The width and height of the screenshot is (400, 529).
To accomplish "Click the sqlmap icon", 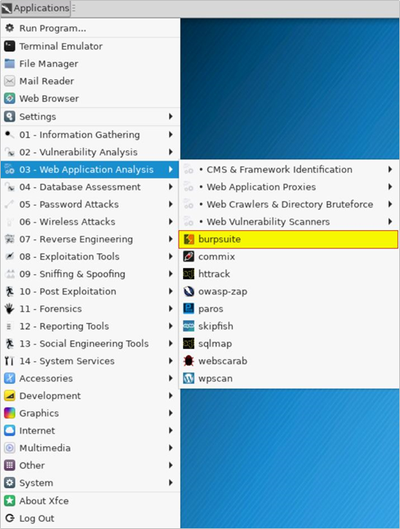I will [x=189, y=344].
